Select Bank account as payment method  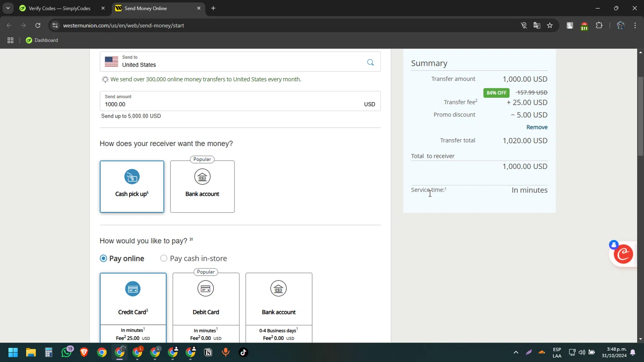point(279,308)
